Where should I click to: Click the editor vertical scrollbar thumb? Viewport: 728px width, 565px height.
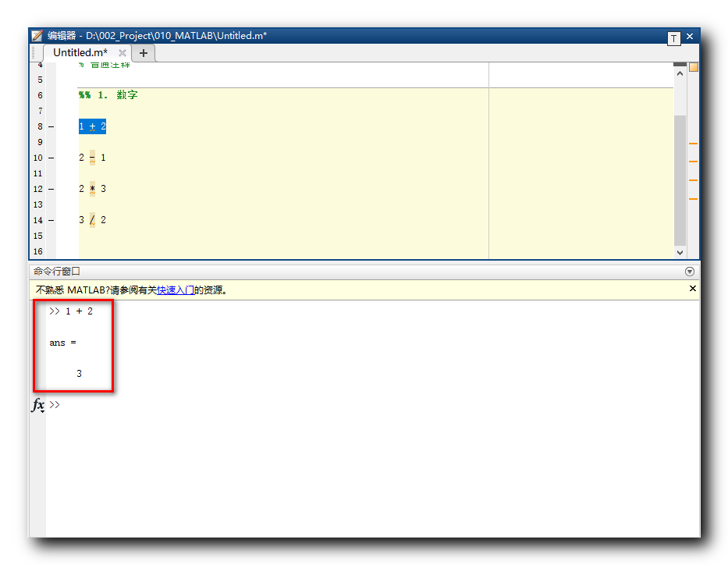click(x=680, y=180)
